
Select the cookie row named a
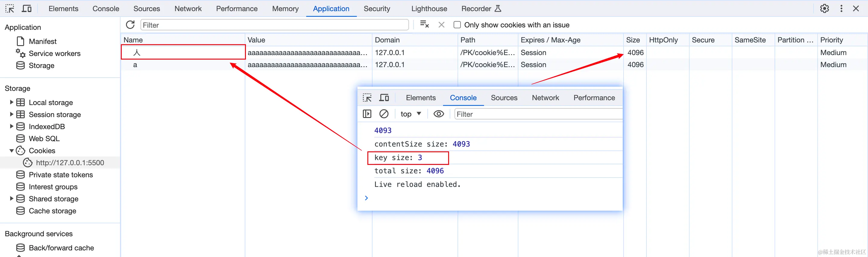(494, 65)
